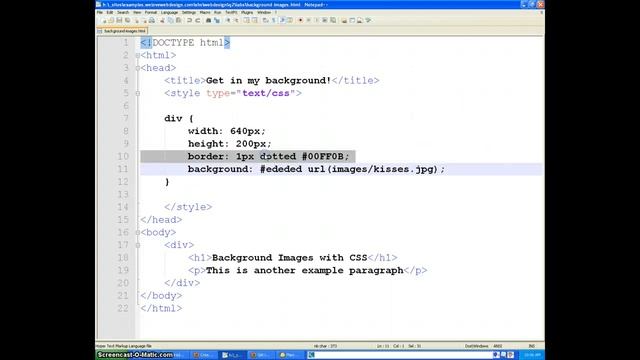Click the Copy toolbar icon
This screenshot has width=640, height=360.
tap(170, 20)
